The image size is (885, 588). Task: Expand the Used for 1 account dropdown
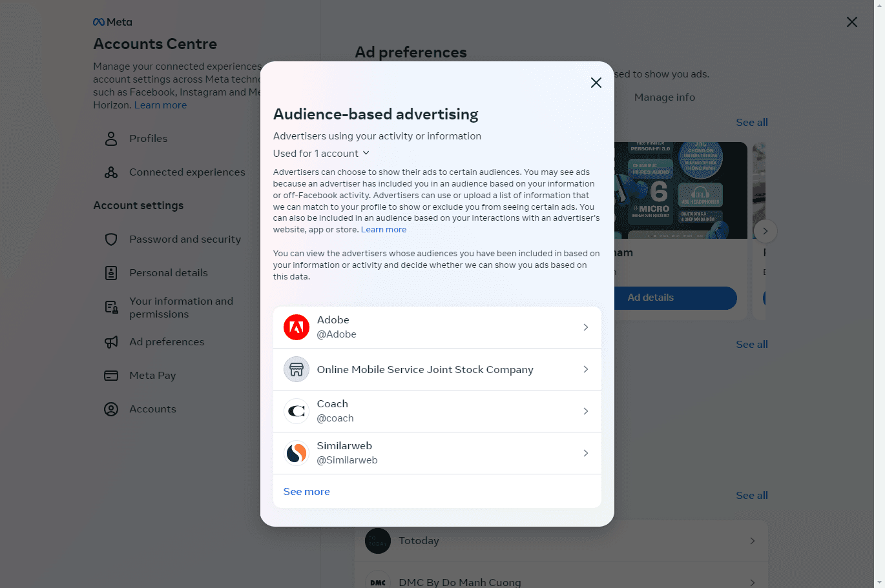(x=321, y=154)
